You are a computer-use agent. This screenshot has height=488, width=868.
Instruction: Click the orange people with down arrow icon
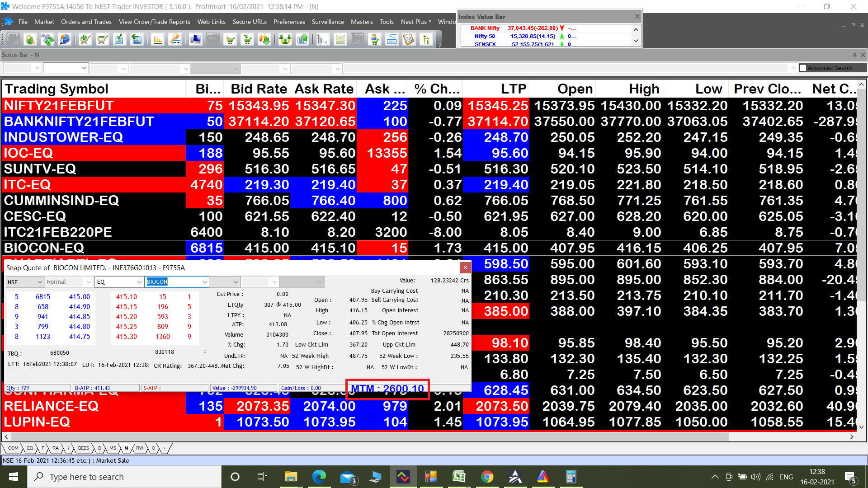pos(264,40)
